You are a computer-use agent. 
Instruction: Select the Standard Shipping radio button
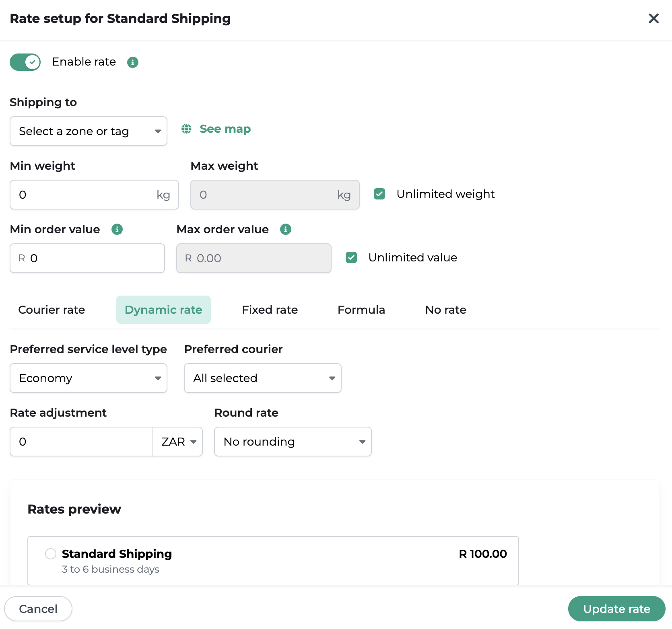coord(51,554)
